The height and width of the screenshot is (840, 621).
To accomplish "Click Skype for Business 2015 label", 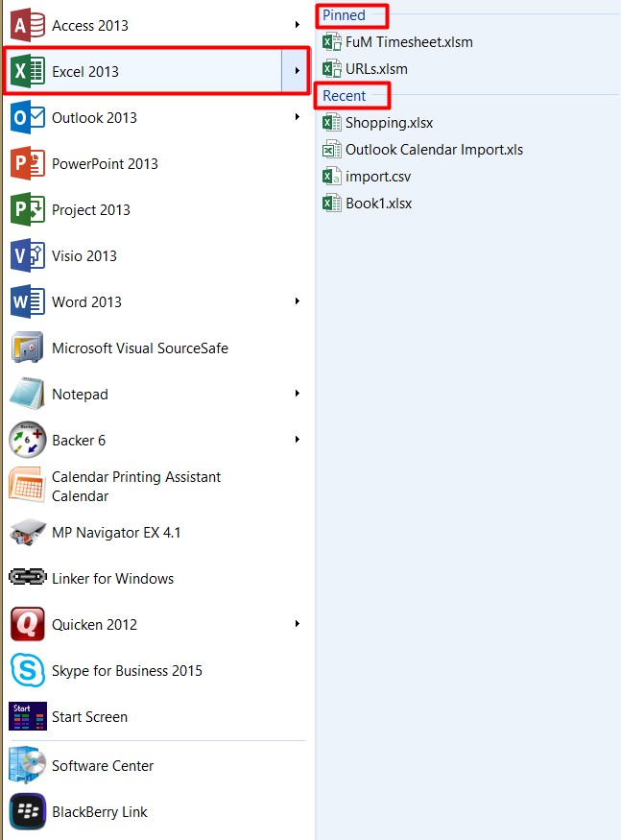I will (x=127, y=671).
